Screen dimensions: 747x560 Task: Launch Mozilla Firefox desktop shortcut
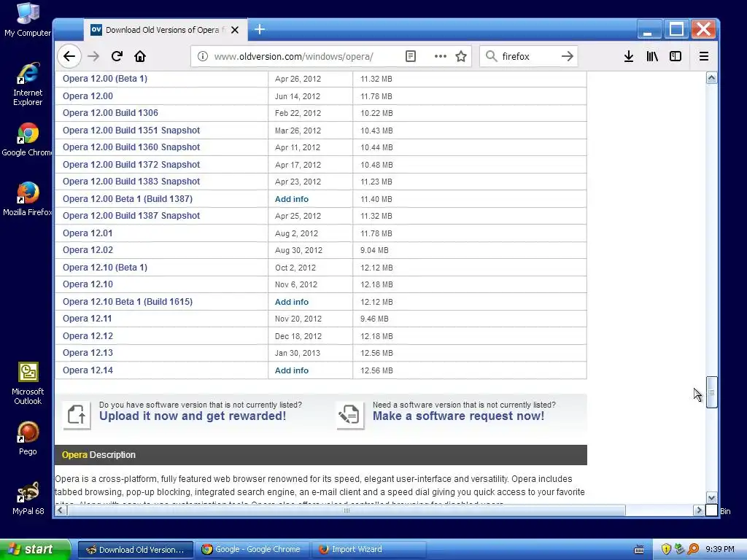[x=28, y=199]
